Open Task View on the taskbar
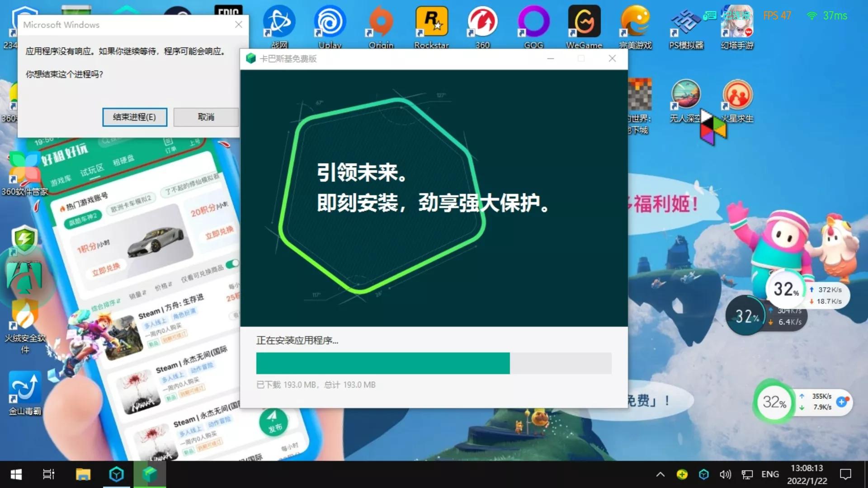The height and width of the screenshot is (488, 868). point(48,474)
